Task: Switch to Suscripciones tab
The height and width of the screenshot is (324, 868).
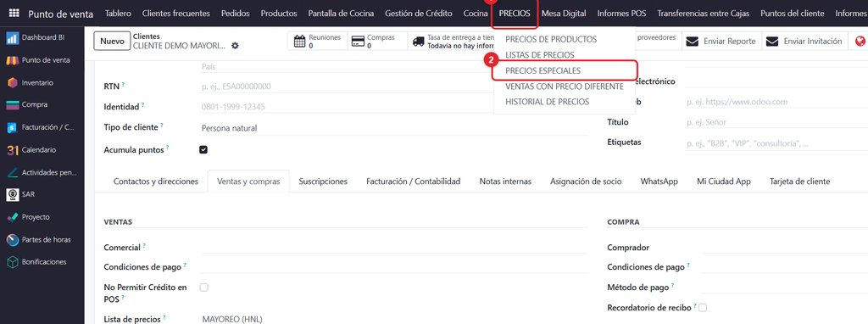Action: coord(323,182)
